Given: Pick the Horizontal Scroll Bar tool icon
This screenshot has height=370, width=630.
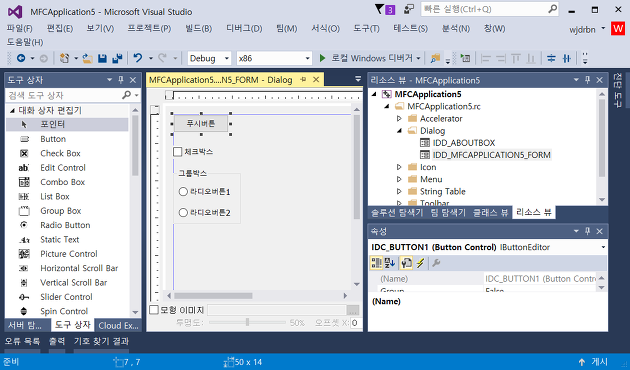Looking at the screenshot, I should [x=24, y=268].
